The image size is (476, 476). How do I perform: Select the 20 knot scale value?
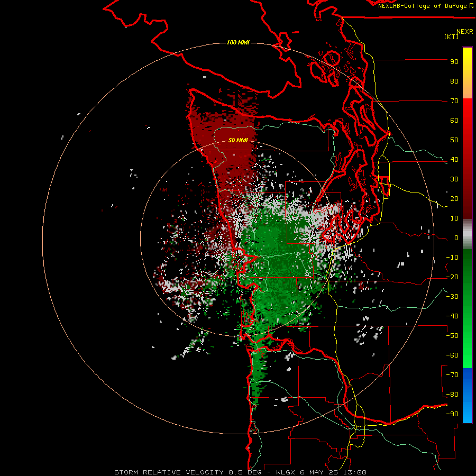pyautogui.click(x=454, y=199)
